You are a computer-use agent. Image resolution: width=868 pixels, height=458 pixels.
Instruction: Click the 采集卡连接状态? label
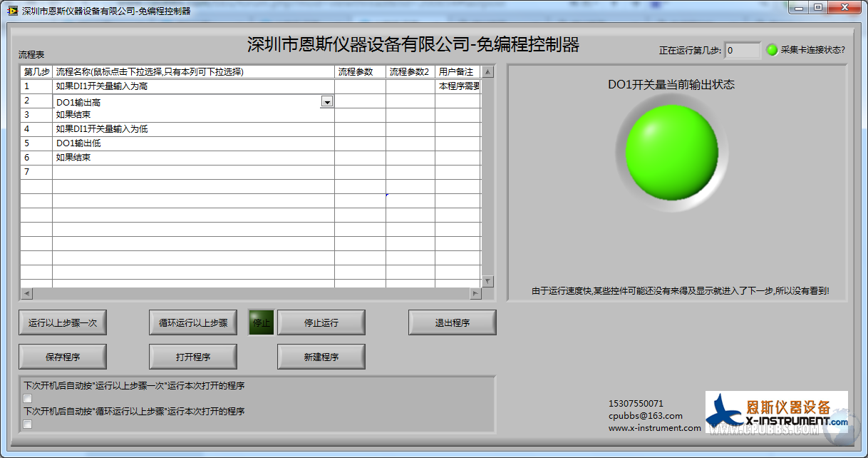(812, 50)
